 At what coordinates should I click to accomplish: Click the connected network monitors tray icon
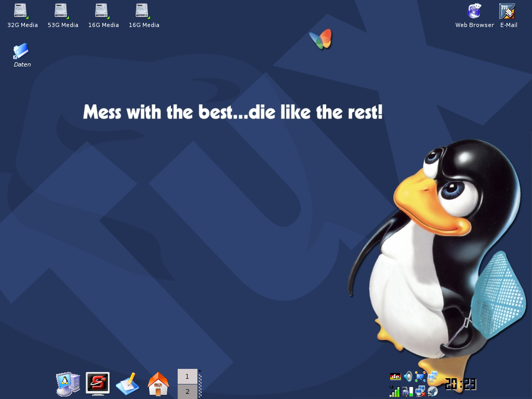(x=433, y=376)
